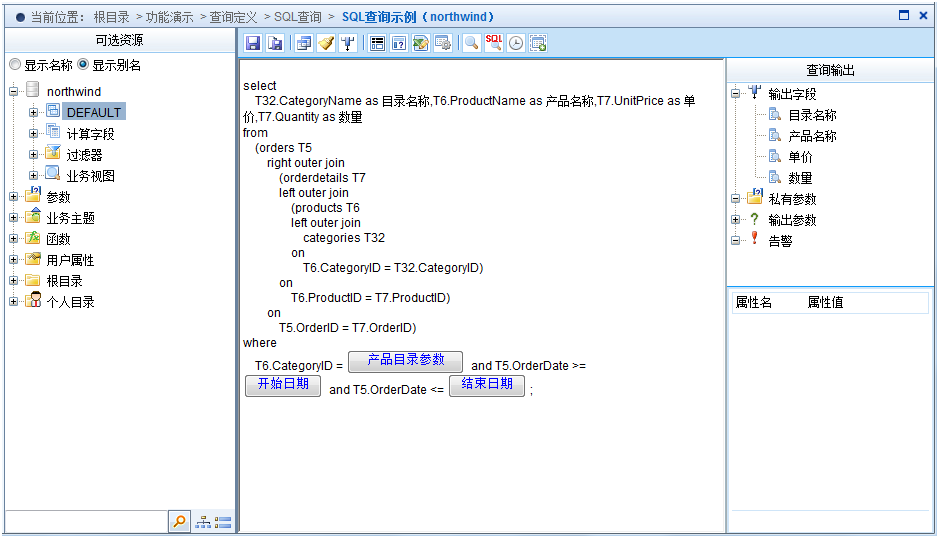Click the Save As toolbar icon

coord(275,43)
